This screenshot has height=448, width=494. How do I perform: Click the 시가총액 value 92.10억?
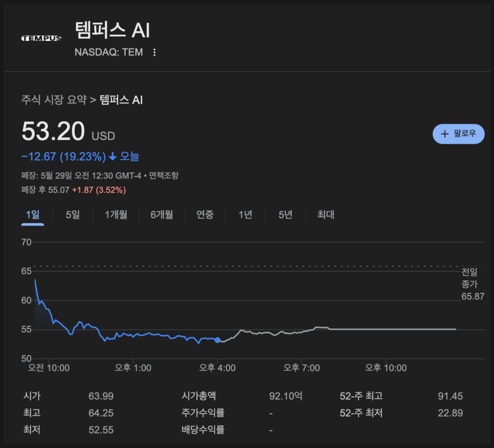286,396
